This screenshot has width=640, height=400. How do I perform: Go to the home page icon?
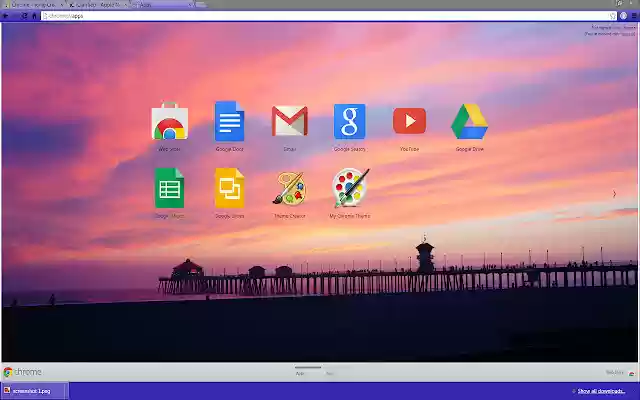pyautogui.click(x=34, y=16)
